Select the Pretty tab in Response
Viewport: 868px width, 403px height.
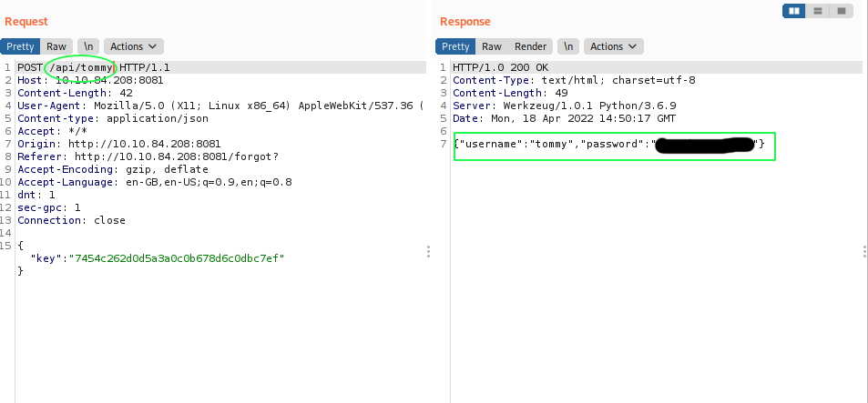[x=455, y=46]
